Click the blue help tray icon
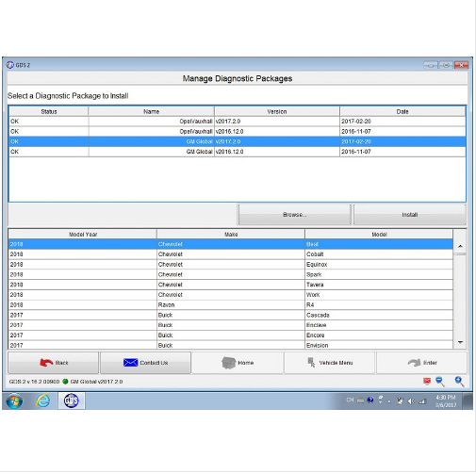476x474 pixels. coord(370,400)
